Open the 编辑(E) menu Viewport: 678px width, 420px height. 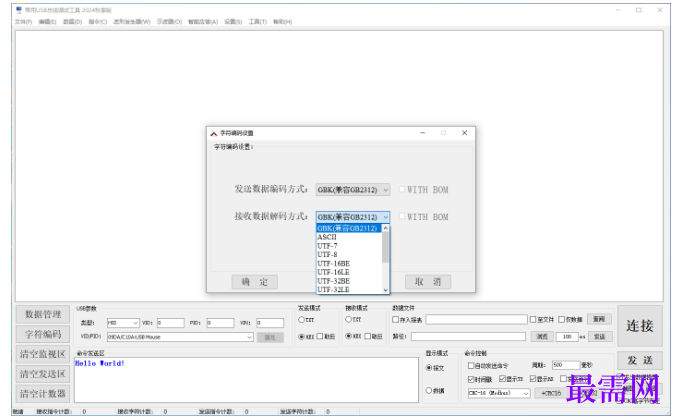click(x=47, y=22)
